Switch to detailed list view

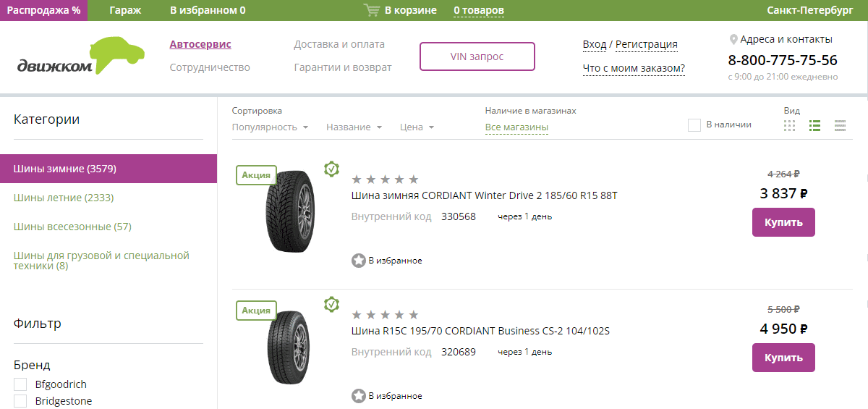tap(814, 125)
